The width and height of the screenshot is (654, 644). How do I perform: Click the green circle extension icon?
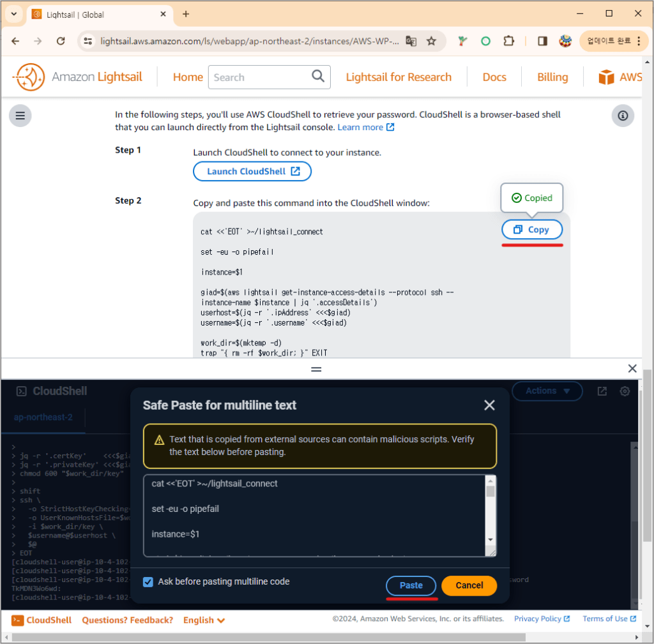coord(485,41)
